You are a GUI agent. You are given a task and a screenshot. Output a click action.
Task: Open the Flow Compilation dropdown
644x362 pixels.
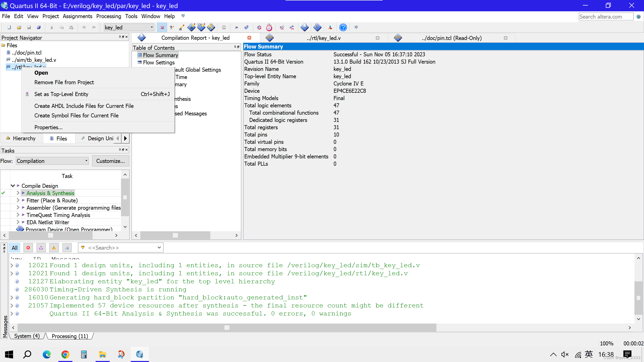pos(52,161)
